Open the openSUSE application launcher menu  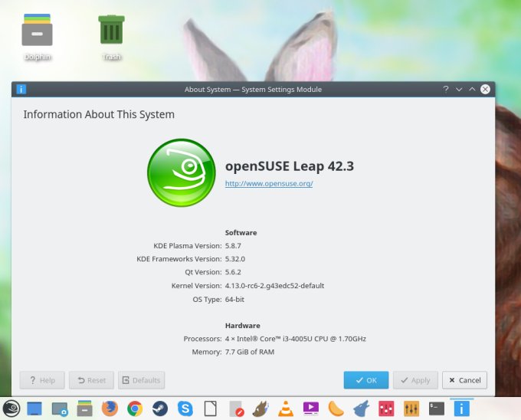(11, 409)
